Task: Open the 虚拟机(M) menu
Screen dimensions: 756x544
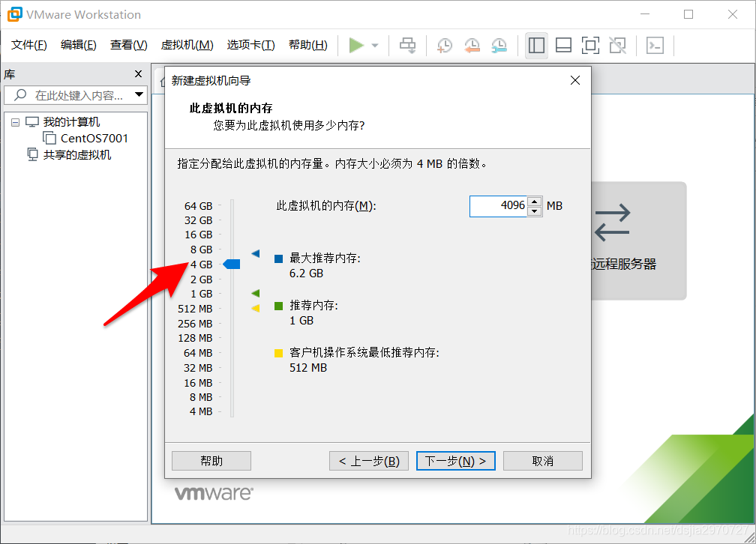Action: (x=187, y=45)
